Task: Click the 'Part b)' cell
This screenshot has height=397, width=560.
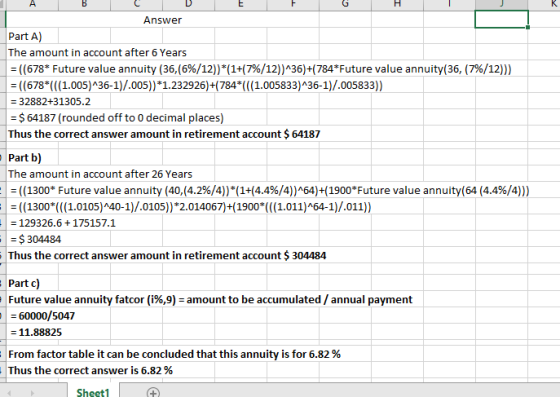Action: point(25,158)
